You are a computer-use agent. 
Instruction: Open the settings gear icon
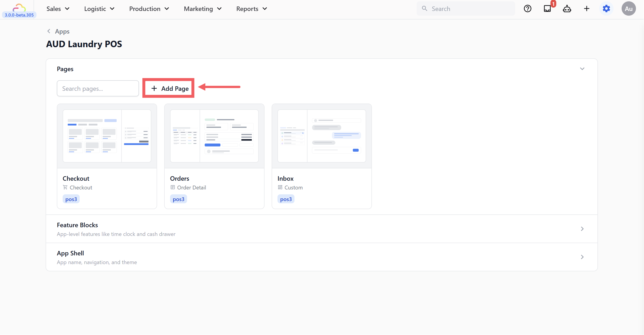(606, 9)
